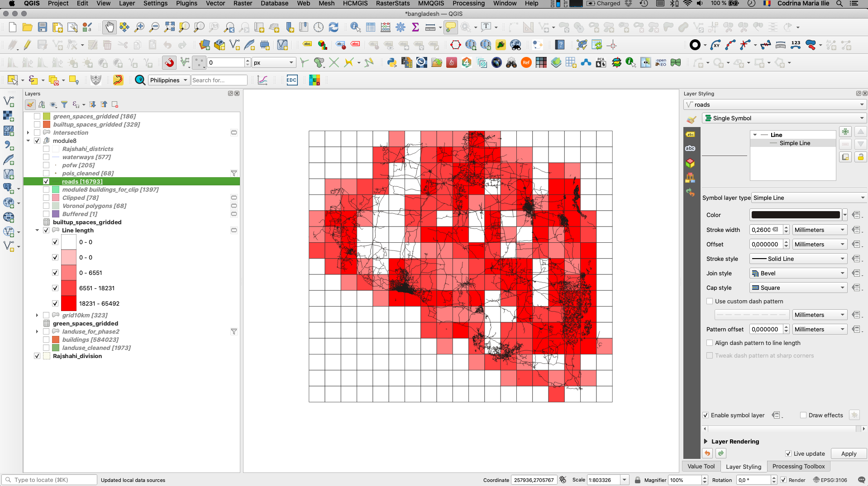Click the filter legend funnel icon
The image size is (868, 486).
[64, 105]
